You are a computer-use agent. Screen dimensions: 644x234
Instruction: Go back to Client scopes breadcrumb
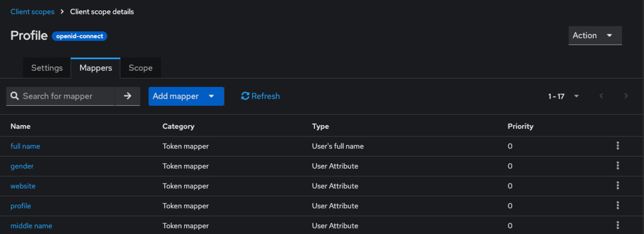(x=32, y=11)
